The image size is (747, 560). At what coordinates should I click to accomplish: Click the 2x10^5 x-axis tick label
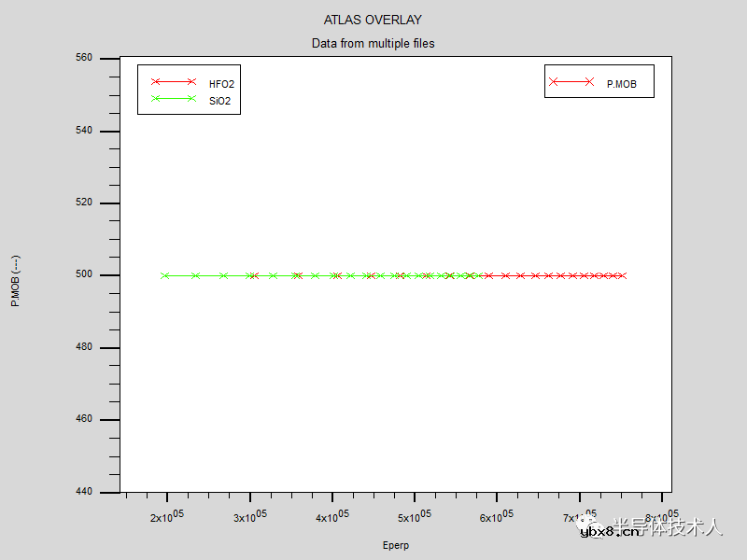pos(167,516)
